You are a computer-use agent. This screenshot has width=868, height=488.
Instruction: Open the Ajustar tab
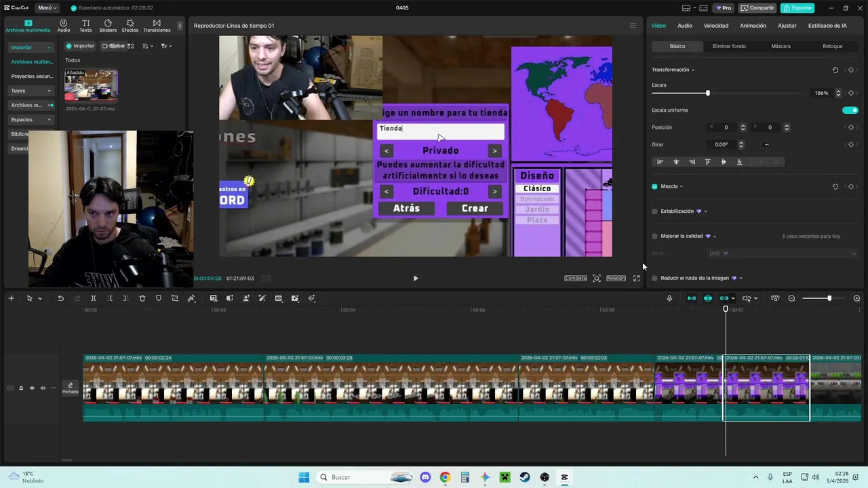pyautogui.click(x=787, y=26)
